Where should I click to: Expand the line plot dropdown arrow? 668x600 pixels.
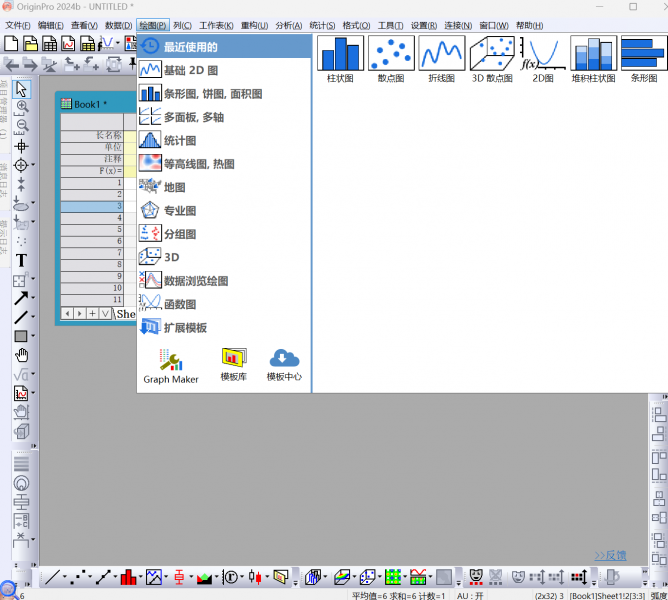[x=65, y=577]
